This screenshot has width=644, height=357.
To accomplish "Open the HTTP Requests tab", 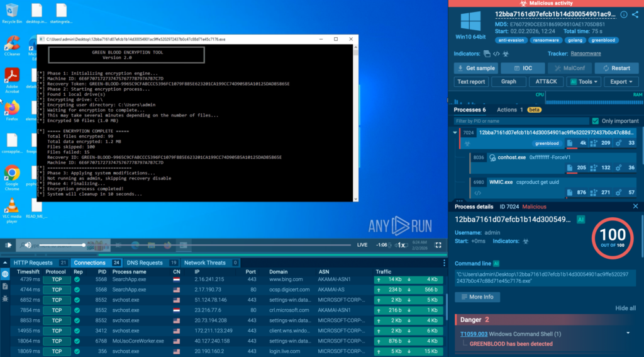I will pyautogui.click(x=34, y=263).
